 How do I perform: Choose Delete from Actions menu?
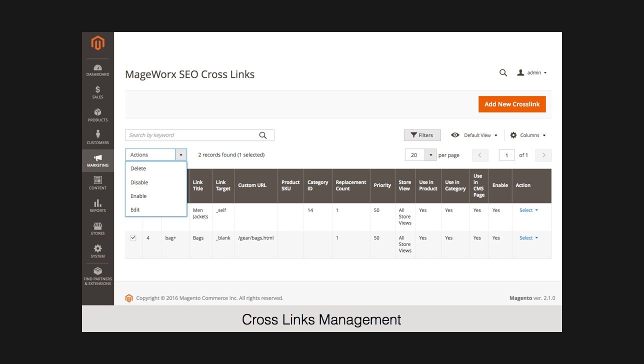pyautogui.click(x=156, y=168)
